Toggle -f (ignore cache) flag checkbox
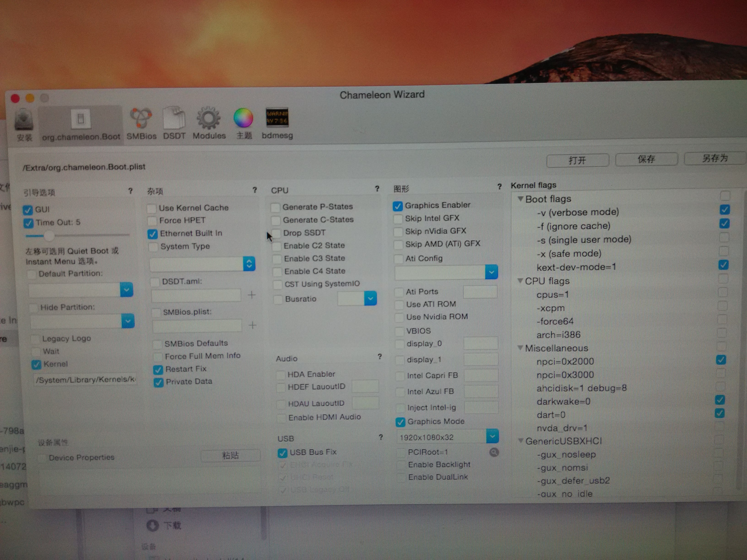 click(x=724, y=223)
